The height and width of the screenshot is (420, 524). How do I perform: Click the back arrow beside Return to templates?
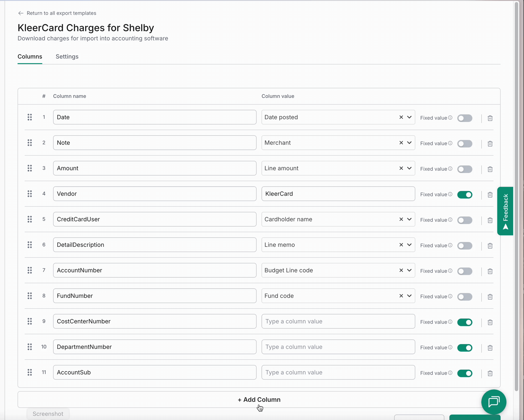coord(21,13)
